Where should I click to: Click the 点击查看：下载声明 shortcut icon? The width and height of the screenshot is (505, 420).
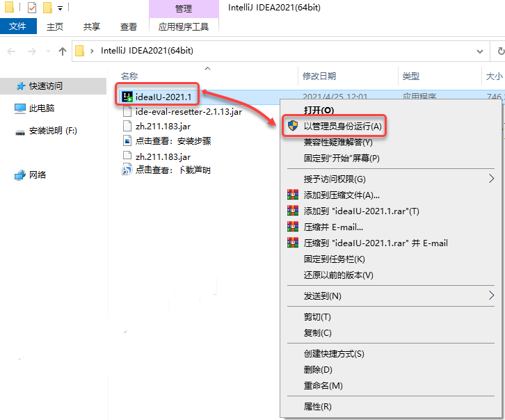pos(127,170)
